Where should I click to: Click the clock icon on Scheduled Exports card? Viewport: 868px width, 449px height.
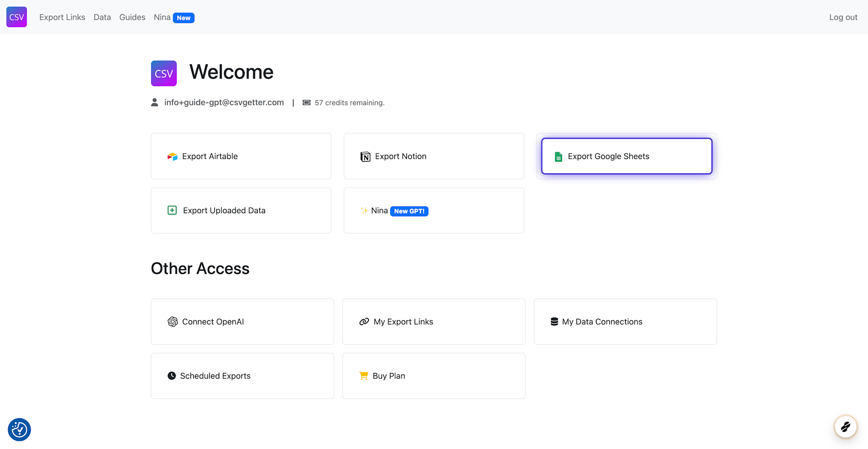(x=172, y=375)
